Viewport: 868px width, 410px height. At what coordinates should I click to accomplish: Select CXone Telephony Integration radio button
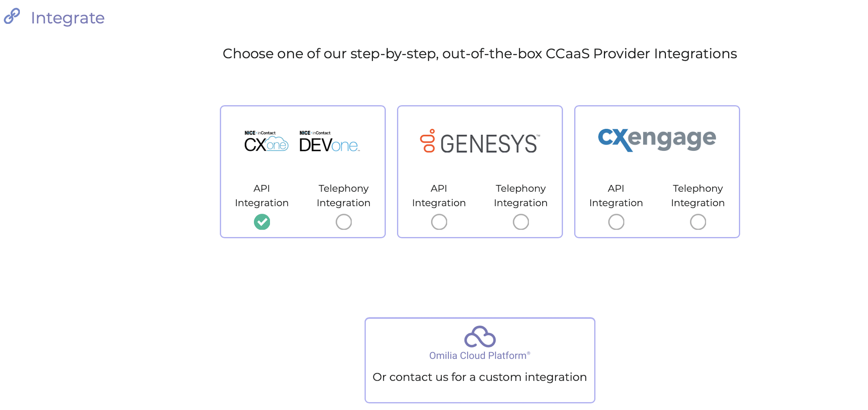tap(344, 222)
